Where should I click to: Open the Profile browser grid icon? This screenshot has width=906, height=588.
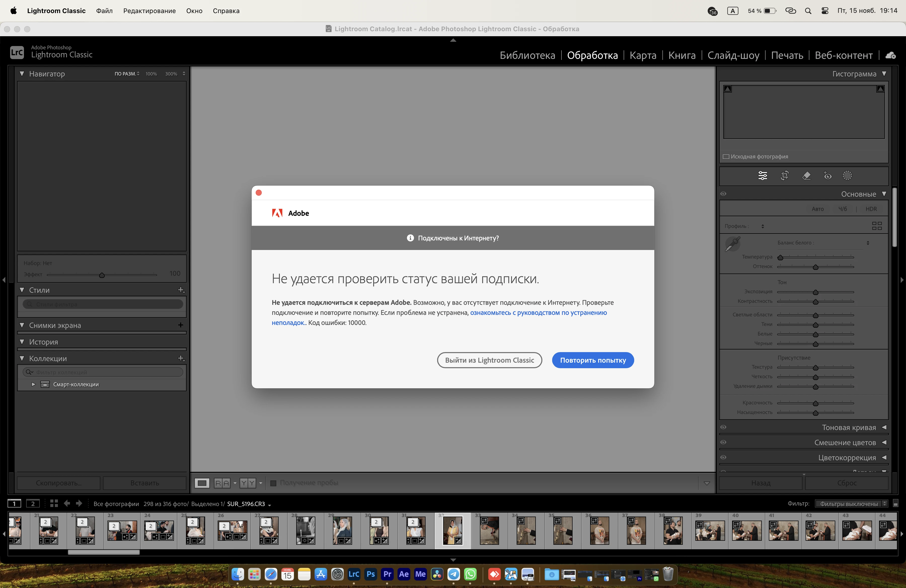877,226
